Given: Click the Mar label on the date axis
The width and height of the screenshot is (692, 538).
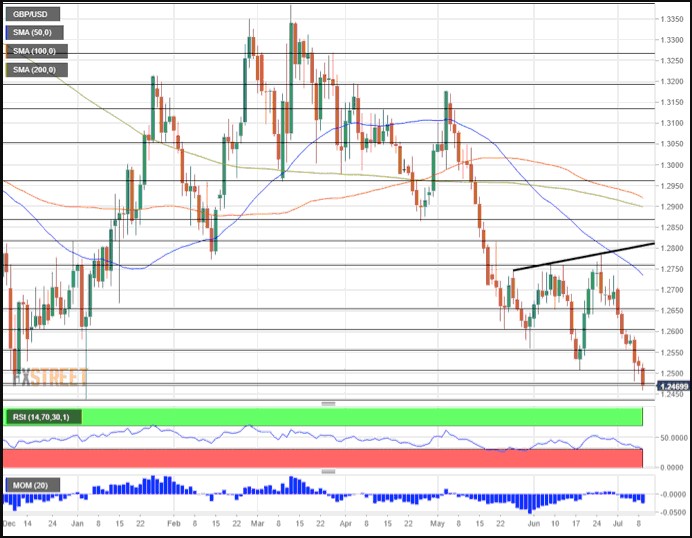Looking at the screenshot, I should (260, 523).
